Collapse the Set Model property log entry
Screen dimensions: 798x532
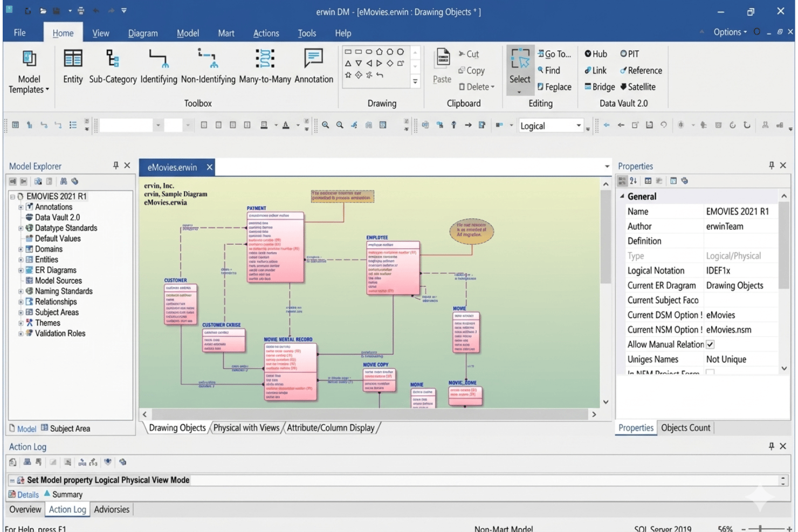point(12,480)
